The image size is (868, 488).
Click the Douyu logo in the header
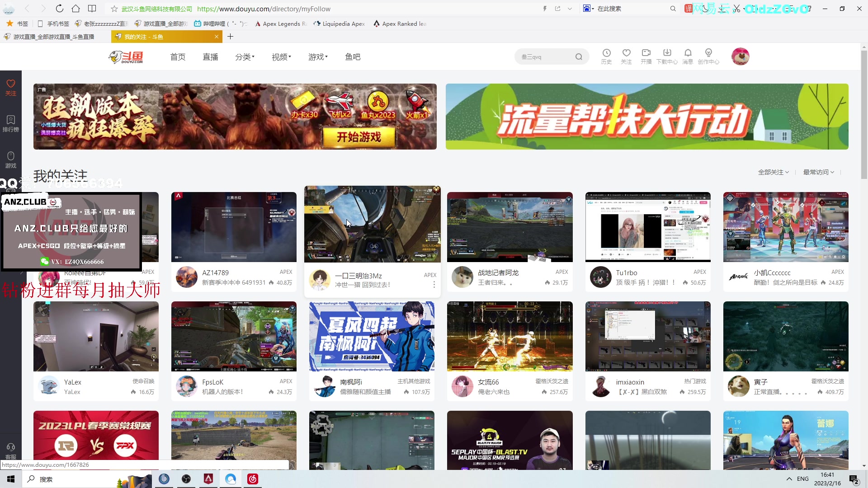coord(126,57)
